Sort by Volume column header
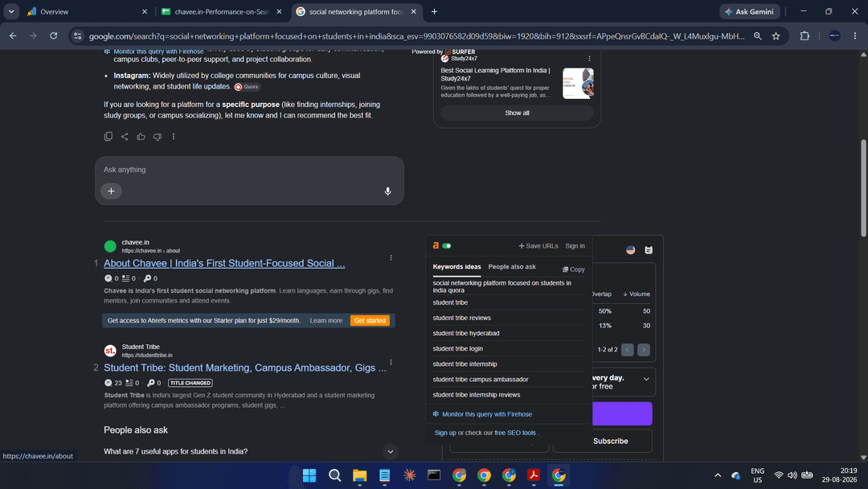868x489 pixels. [x=637, y=294]
